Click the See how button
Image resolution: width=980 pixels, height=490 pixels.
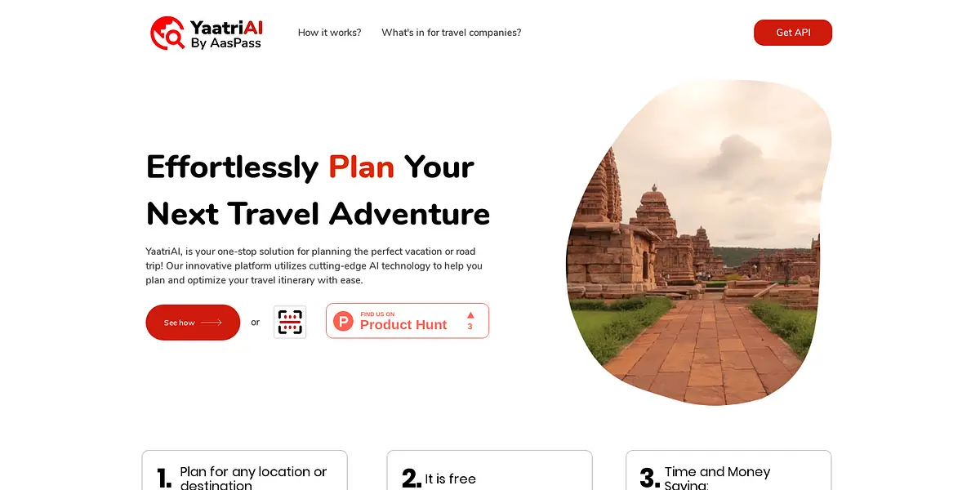click(193, 323)
